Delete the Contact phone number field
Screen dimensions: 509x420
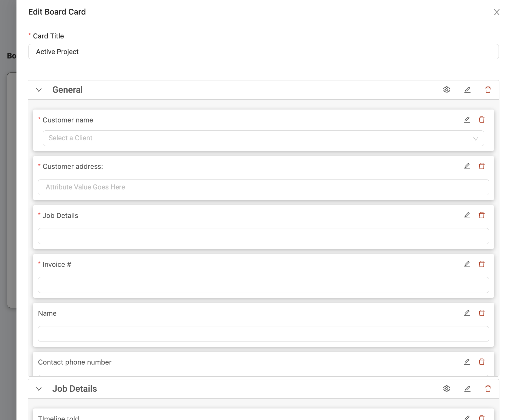click(x=482, y=362)
